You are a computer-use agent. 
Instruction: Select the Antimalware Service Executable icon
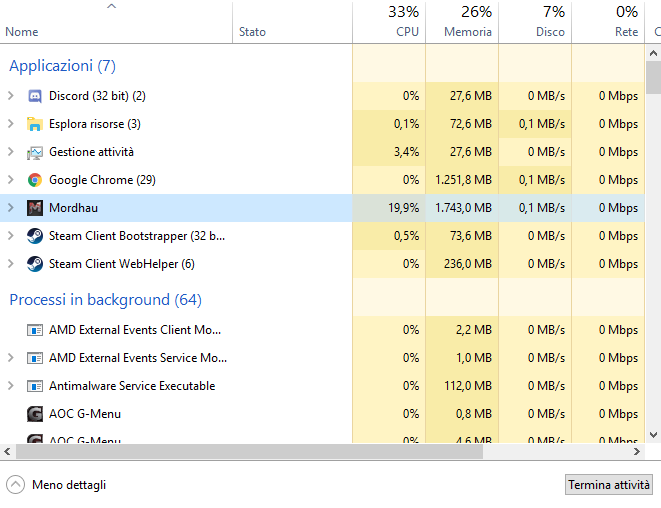(x=34, y=386)
